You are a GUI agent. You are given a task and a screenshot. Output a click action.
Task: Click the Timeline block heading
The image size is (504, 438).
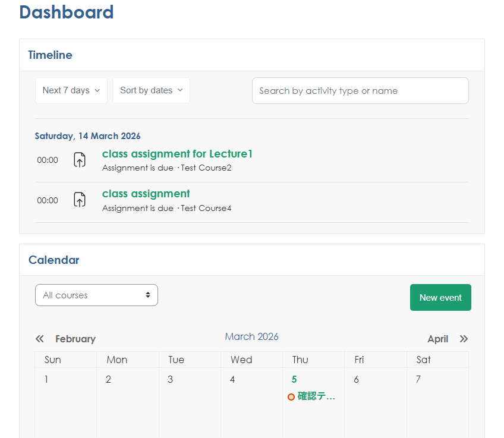click(51, 55)
